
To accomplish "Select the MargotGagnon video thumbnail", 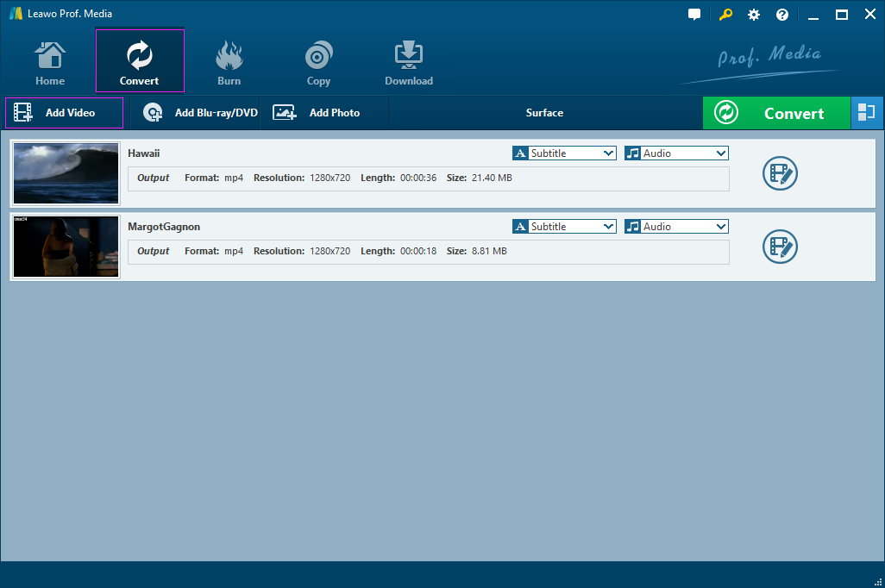I will pyautogui.click(x=66, y=247).
